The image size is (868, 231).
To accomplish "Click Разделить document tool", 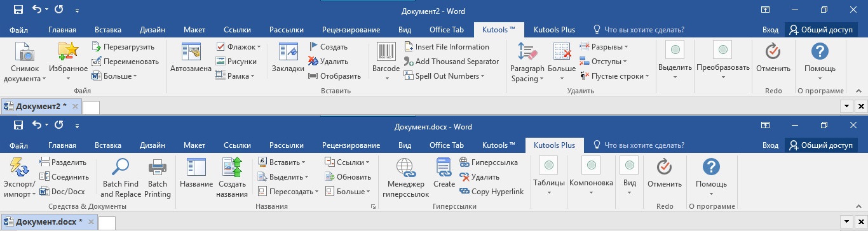I will [x=62, y=162].
